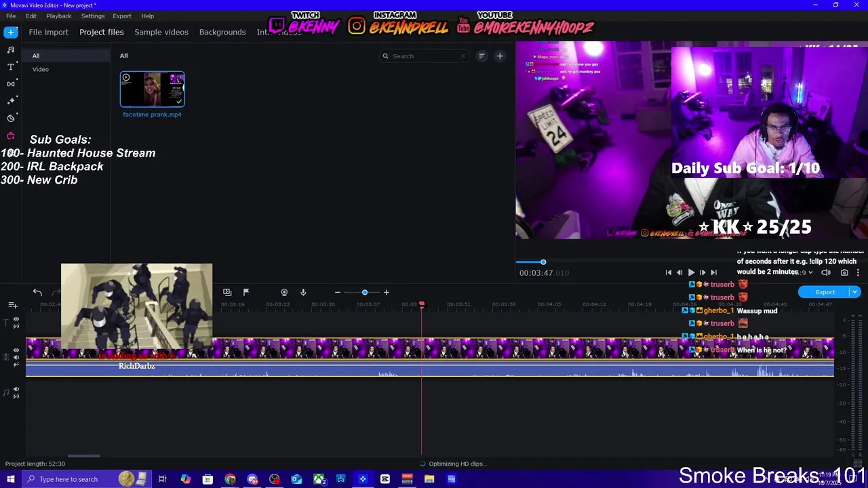Click the snapshot camera icon under preview
Image resolution: width=868 pixels, height=488 pixels.
(844, 272)
